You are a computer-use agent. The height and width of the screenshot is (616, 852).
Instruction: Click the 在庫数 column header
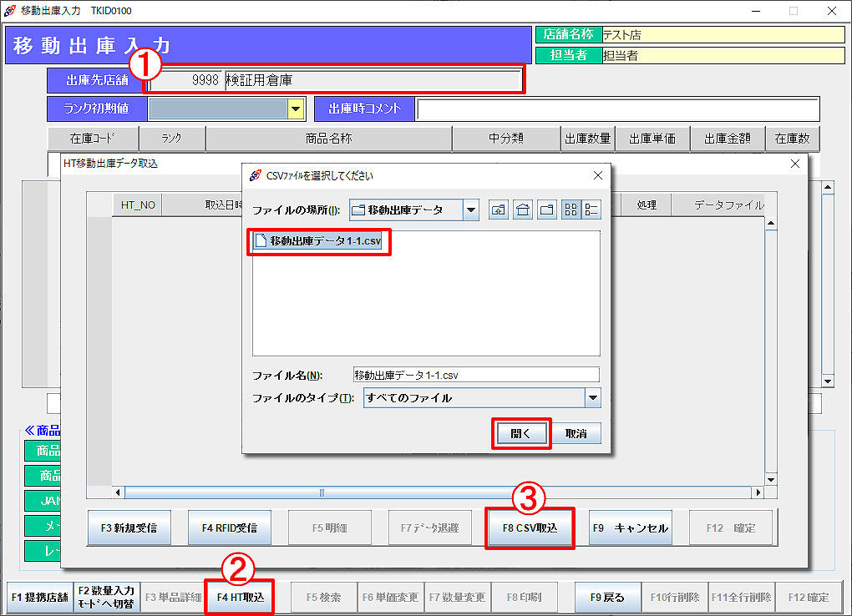[792, 139]
